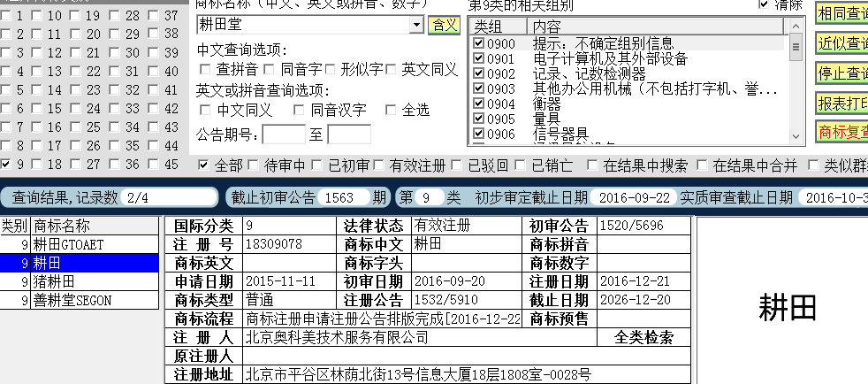Select result row 善耕堂SEGON

coord(80,300)
